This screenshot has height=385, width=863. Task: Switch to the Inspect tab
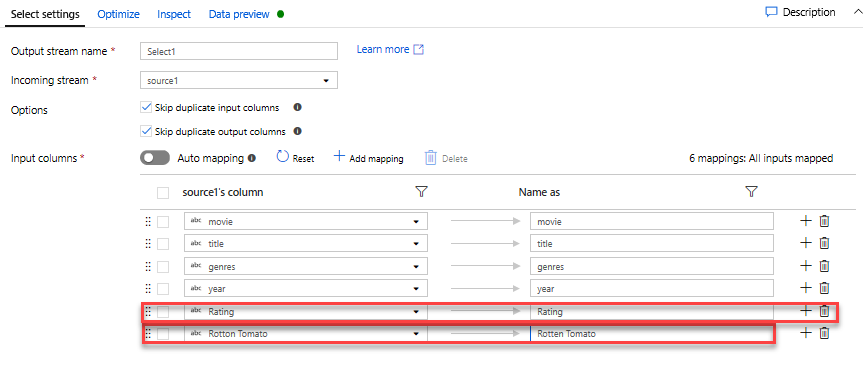point(174,14)
